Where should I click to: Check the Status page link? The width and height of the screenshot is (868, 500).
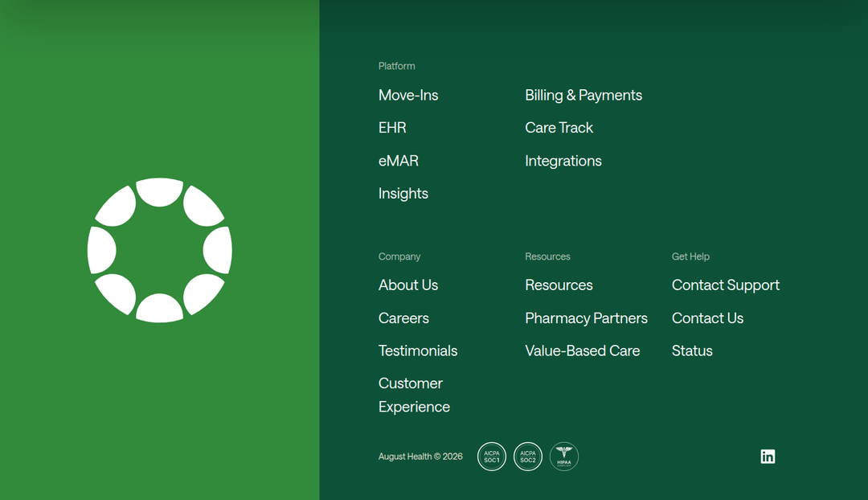point(692,351)
